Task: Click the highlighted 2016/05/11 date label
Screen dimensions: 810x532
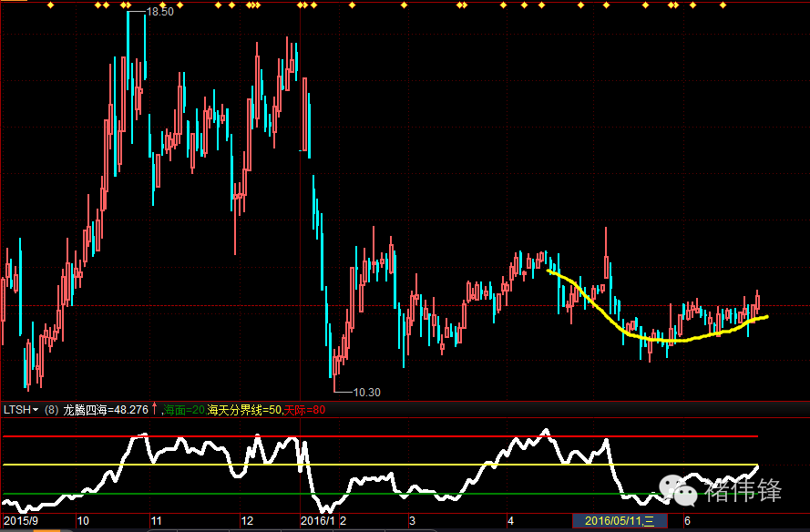Action: tap(620, 521)
